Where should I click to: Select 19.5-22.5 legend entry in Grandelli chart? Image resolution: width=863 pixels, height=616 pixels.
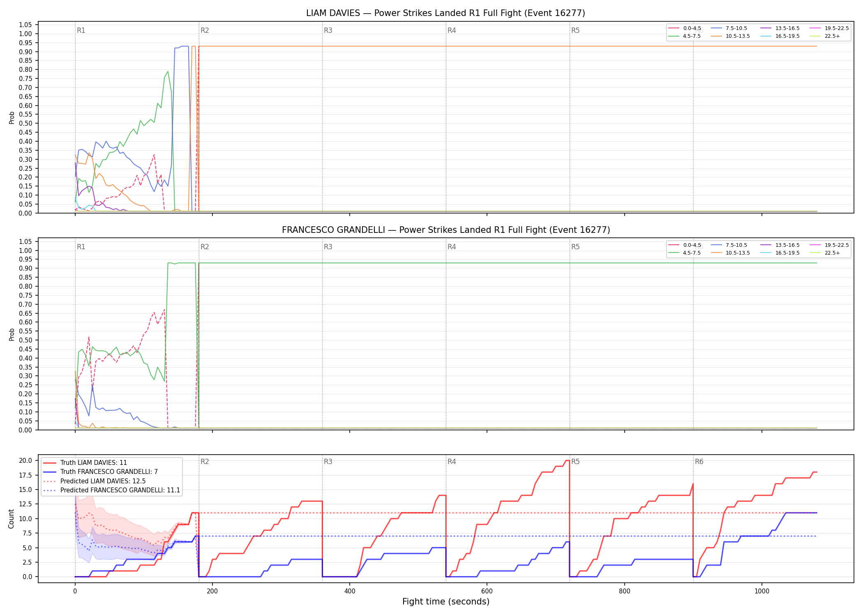click(829, 245)
